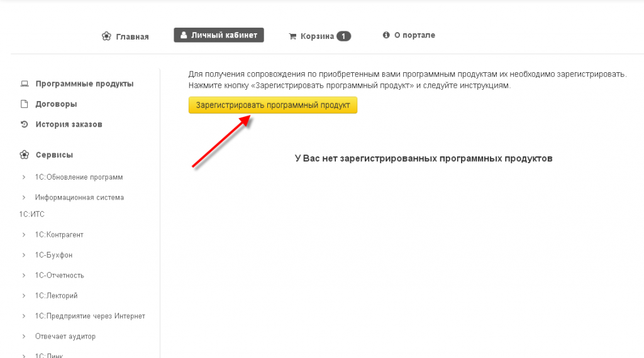Open the Главная menu item
This screenshot has height=358, width=644.
pyautogui.click(x=132, y=36)
